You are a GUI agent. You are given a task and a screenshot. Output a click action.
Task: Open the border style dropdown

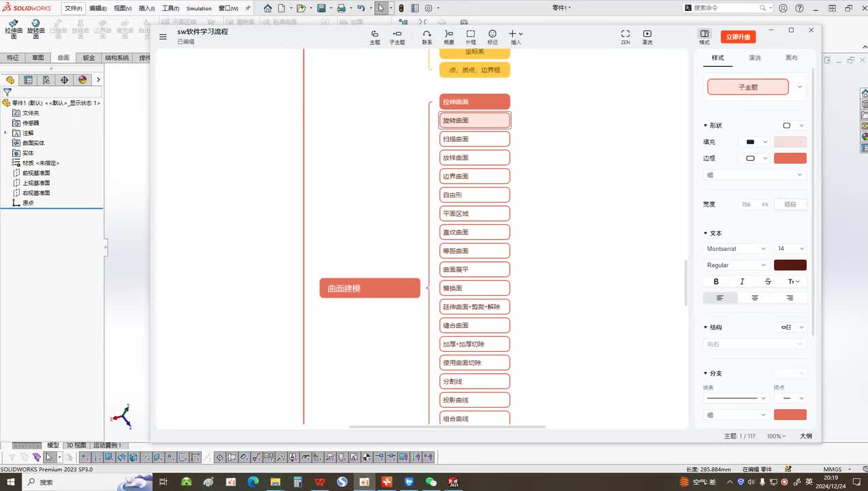pos(754,158)
